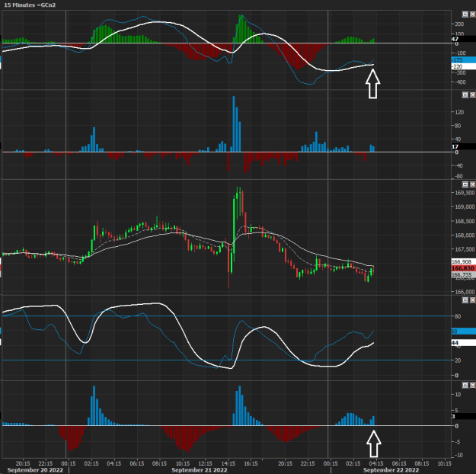This screenshot has height=474, width=476.
Task: Click the 17 value label on the second panel
Action: point(463,147)
